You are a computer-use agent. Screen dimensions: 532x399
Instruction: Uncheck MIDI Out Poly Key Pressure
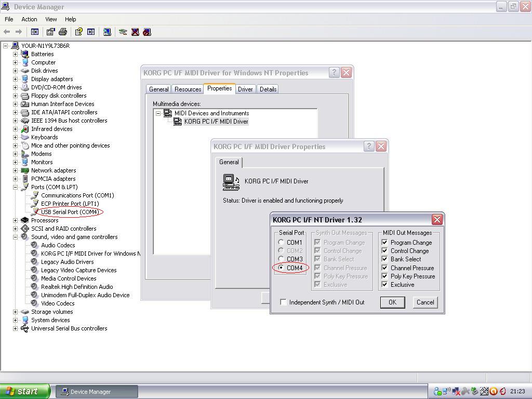coord(384,276)
